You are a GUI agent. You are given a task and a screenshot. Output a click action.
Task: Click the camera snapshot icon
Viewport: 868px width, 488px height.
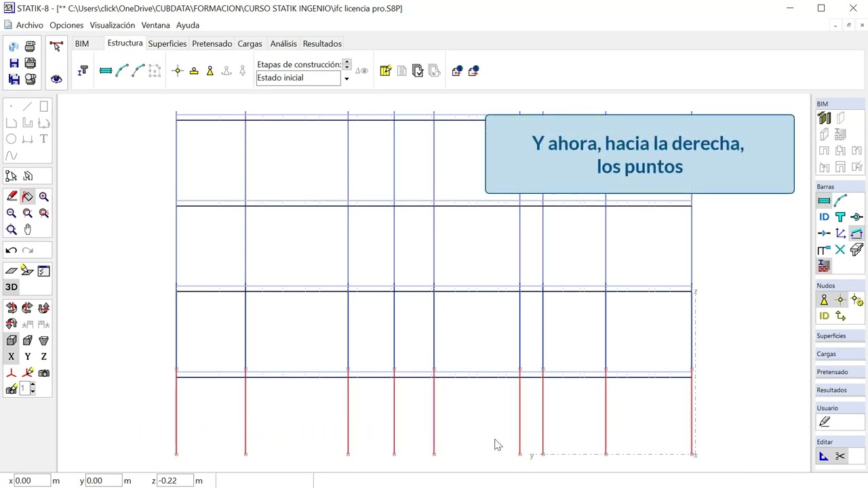44,373
